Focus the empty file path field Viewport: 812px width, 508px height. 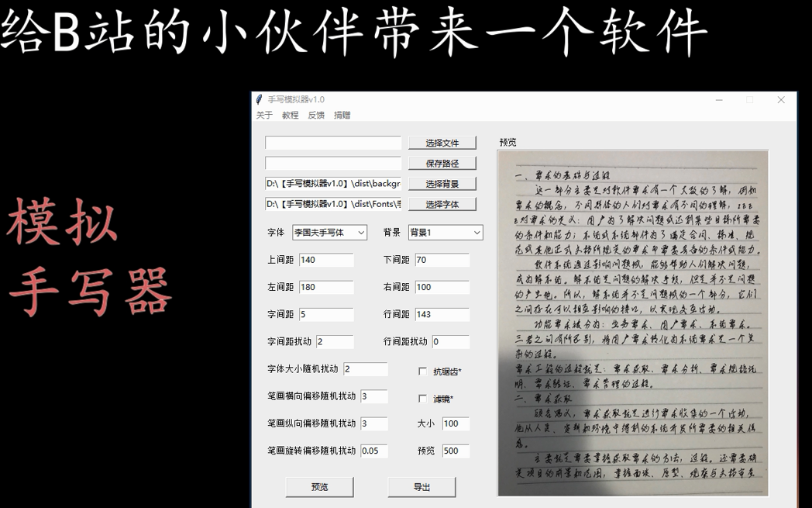point(333,143)
